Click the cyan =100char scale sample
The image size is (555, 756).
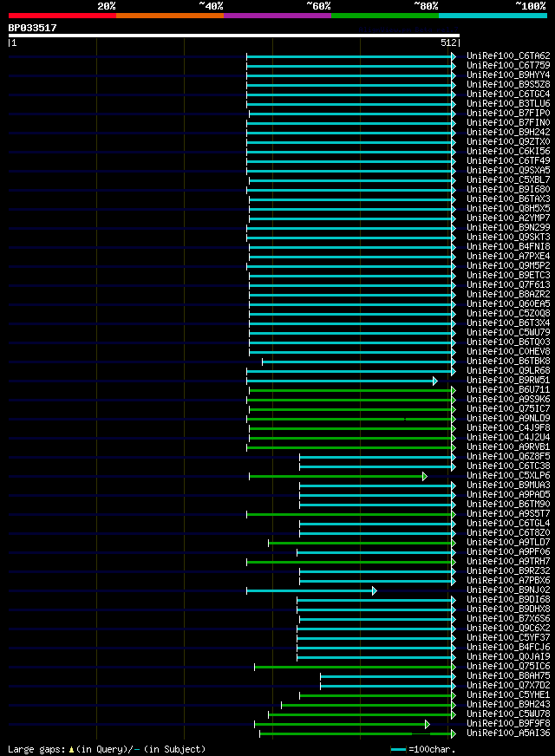(x=398, y=750)
